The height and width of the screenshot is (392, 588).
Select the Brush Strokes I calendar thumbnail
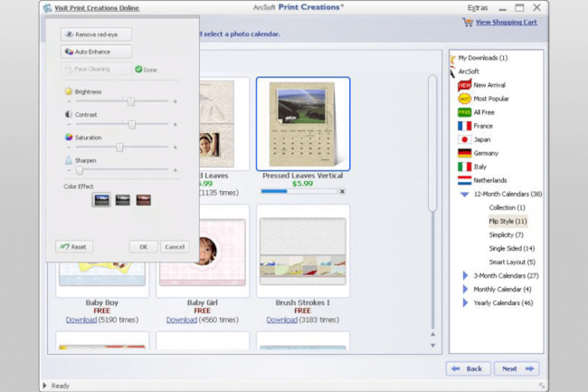303,251
